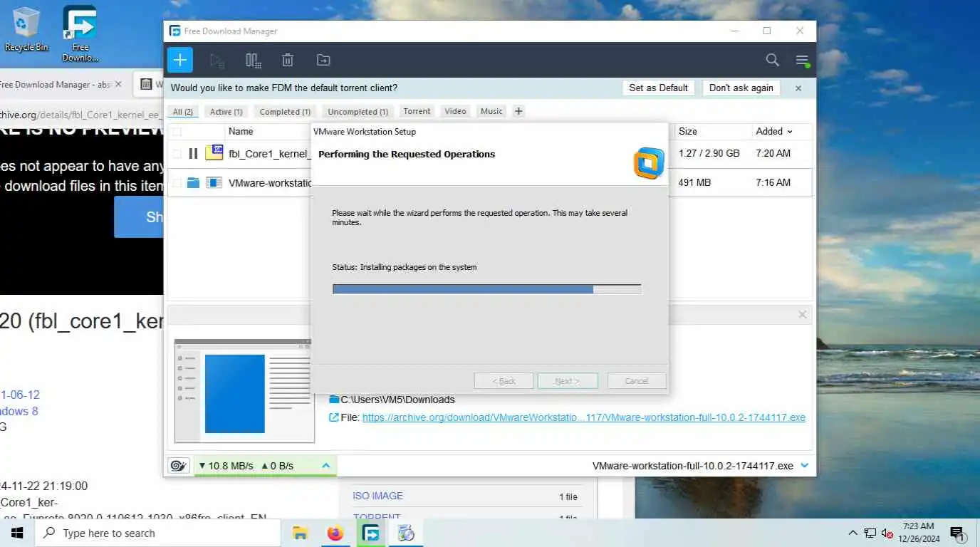Click the 1.27 / 2.90 GB size value

tap(709, 153)
